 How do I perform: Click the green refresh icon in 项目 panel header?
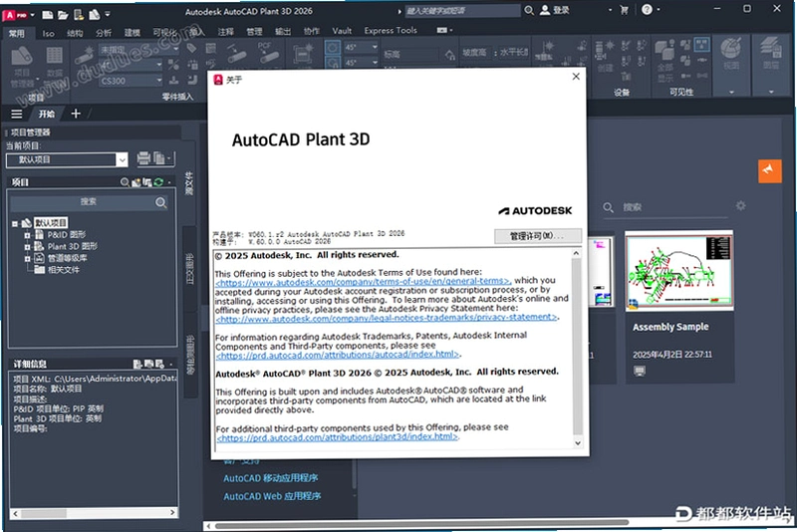click(158, 182)
